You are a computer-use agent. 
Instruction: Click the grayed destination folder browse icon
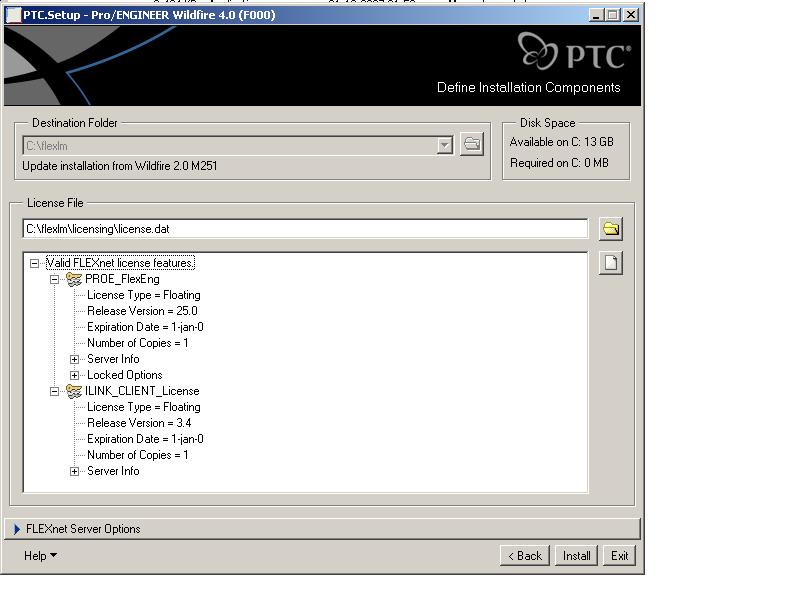tap(472, 144)
